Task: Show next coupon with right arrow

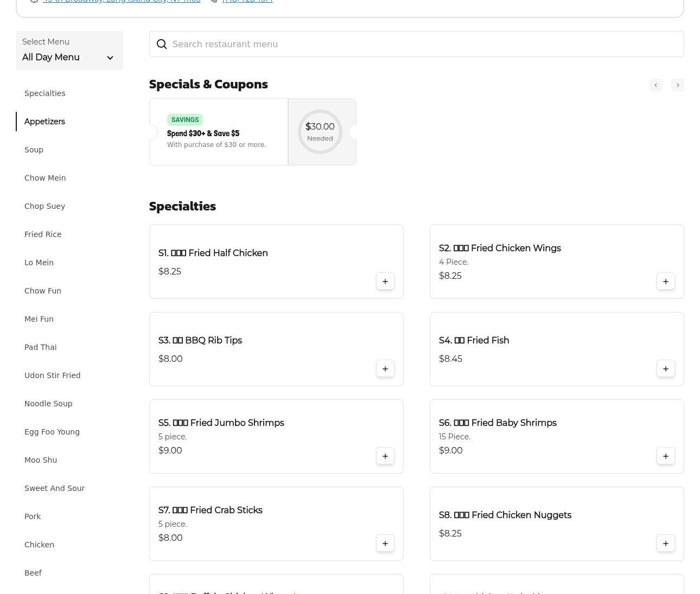Action: point(677,85)
